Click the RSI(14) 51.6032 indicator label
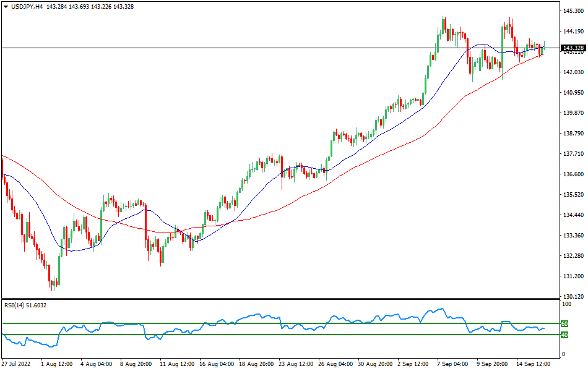Image resolution: width=588 pixels, height=371 pixels. (x=26, y=305)
